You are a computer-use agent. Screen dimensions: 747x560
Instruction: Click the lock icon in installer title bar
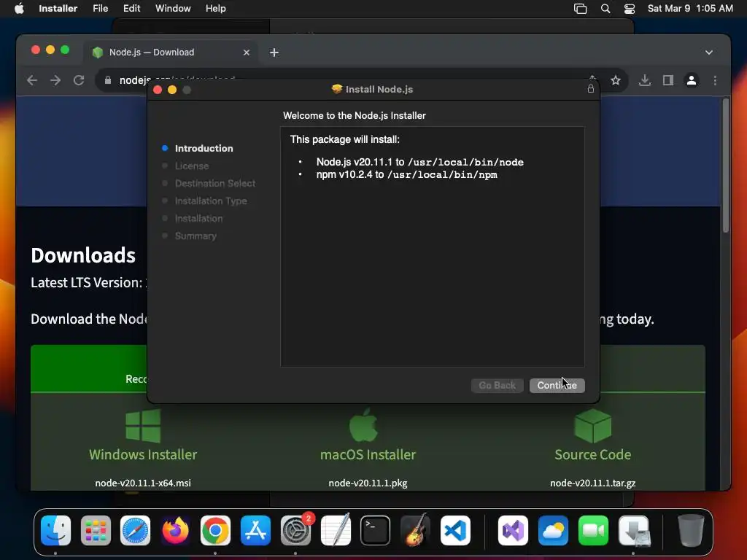click(x=591, y=88)
